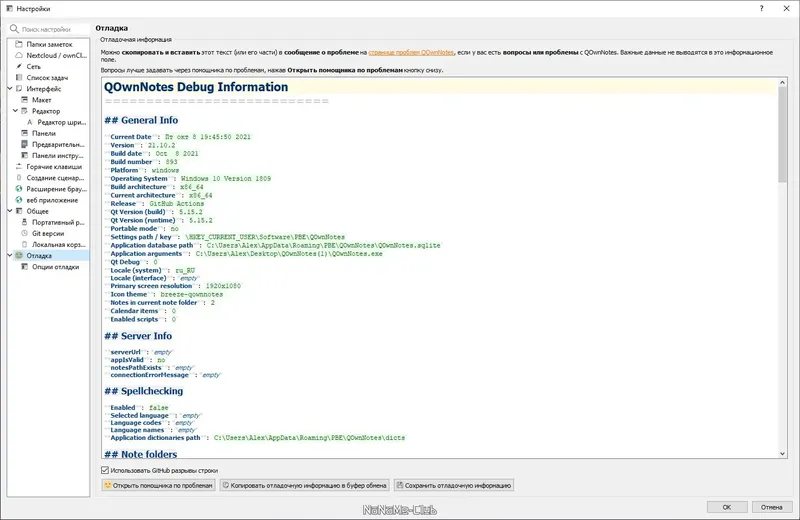Click the 'Icon theme' breeze-qownnotes line
This screenshot has height=520, width=800.
pos(165,294)
